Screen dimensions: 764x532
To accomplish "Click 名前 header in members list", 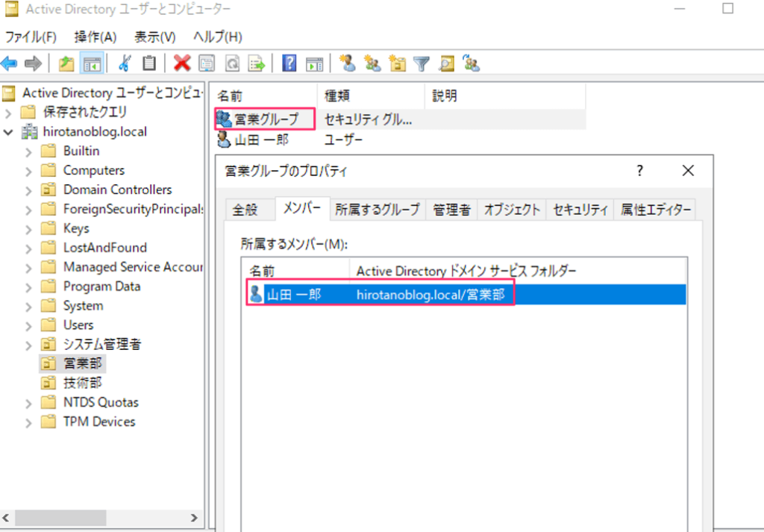I will (295, 272).
